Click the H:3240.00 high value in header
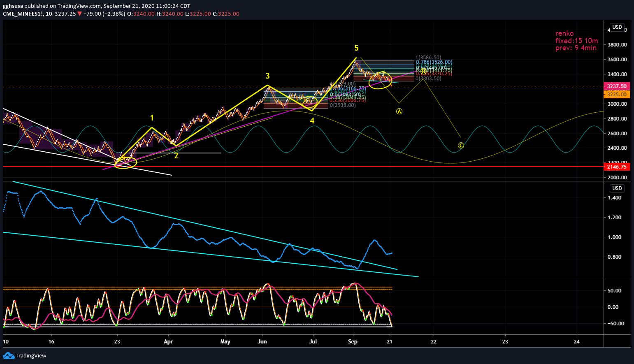 pos(170,14)
